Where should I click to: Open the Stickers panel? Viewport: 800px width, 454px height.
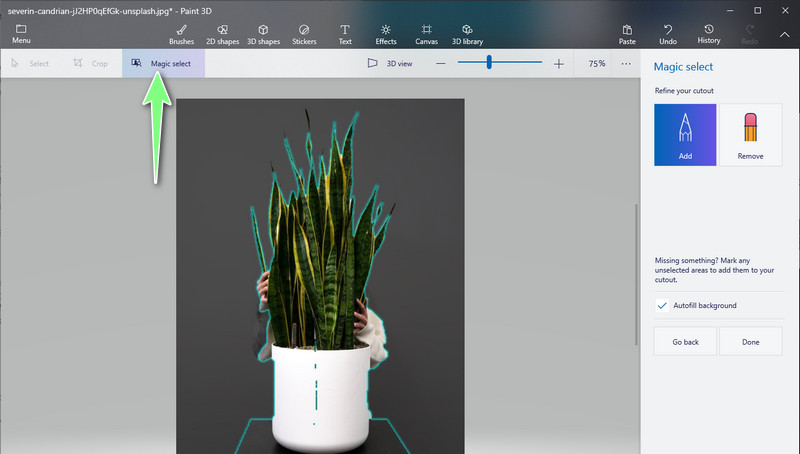[x=304, y=34]
